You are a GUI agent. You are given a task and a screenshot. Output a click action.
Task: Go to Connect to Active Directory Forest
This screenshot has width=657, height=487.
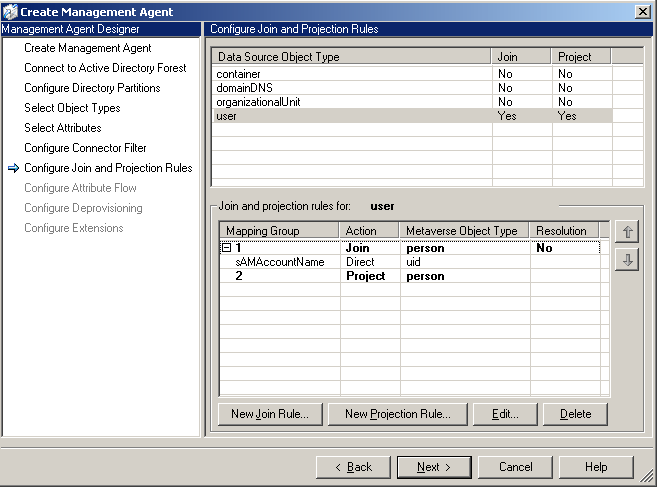click(105, 68)
